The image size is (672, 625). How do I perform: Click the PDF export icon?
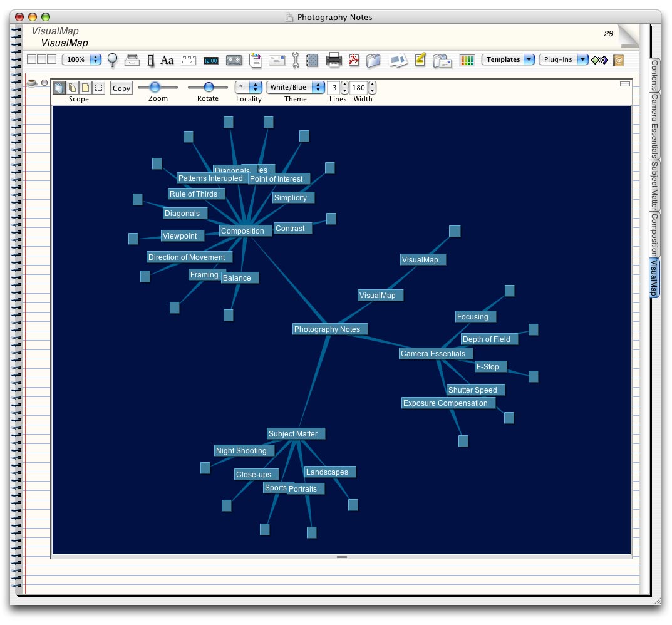point(354,60)
